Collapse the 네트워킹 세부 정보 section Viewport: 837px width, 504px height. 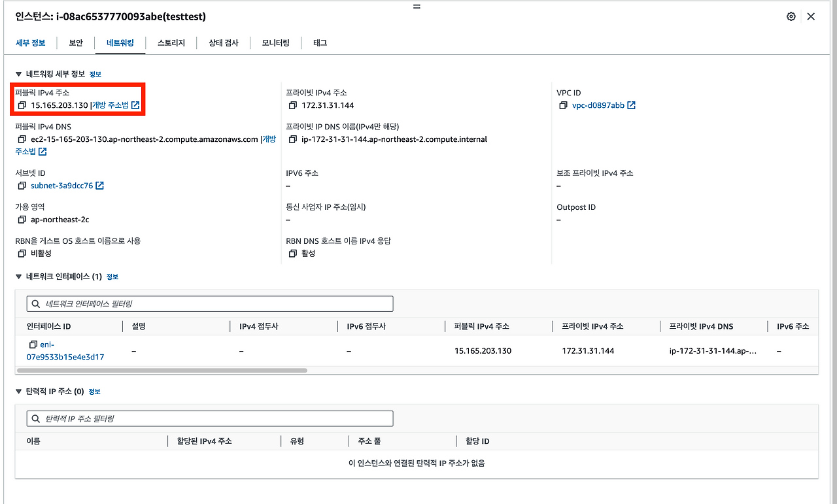19,75
